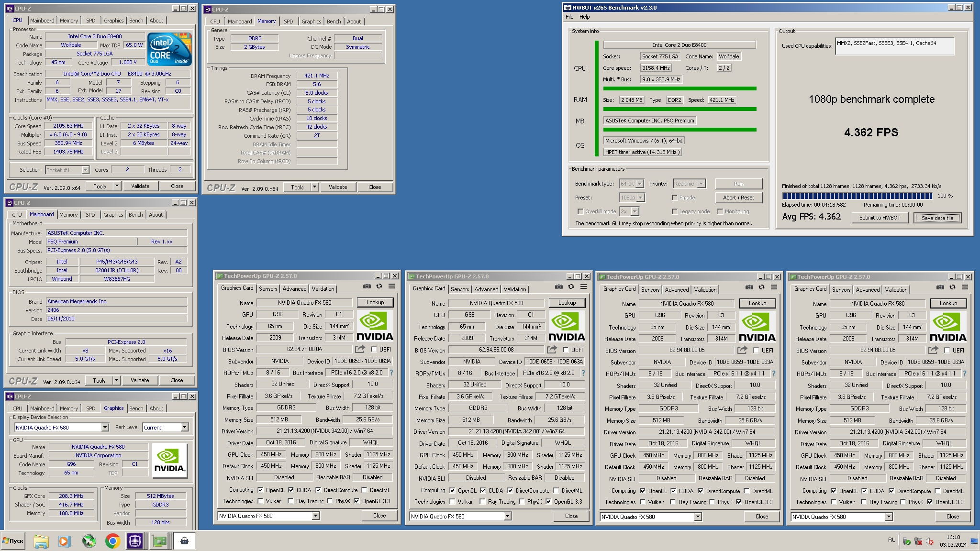Click the benchmark progress bar at 100 %
This screenshot has height=551, width=980.
(x=857, y=196)
